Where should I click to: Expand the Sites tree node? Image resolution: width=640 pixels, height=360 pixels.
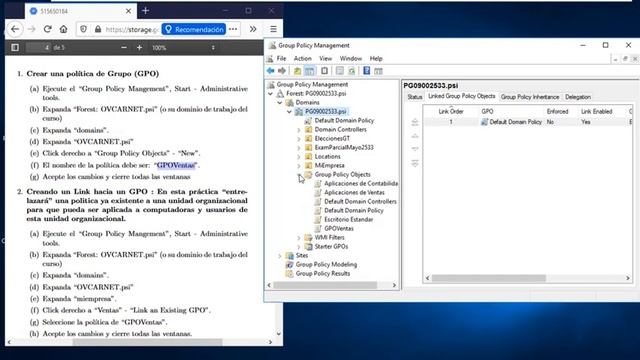pos(280,256)
